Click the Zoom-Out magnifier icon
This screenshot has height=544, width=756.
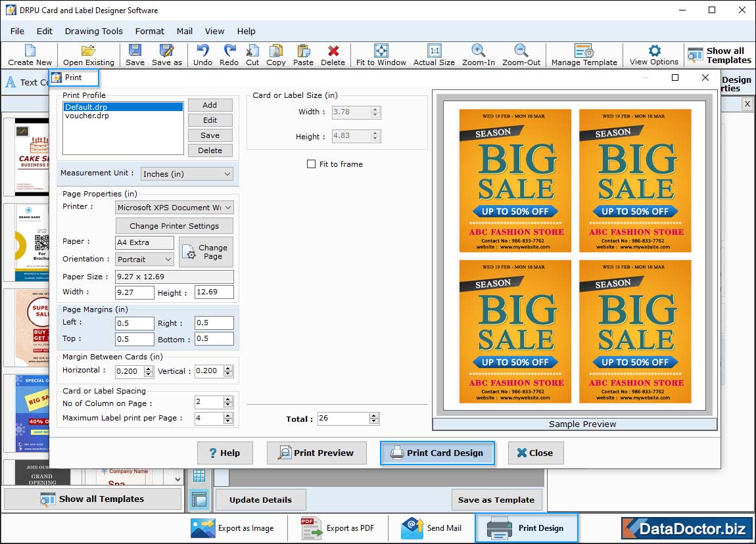point(521,55)
